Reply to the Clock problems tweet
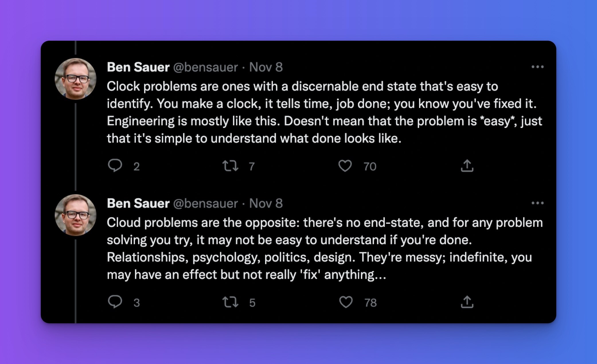The height and width of the screenshot is (364, 597). [115, 166]
